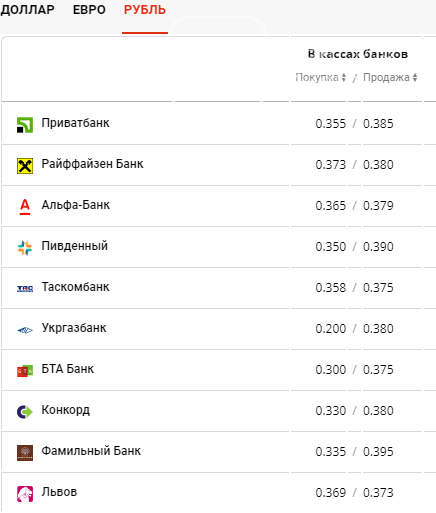
Task: Click the red Альфа-Банк logo icon
Action: (25, 207)
